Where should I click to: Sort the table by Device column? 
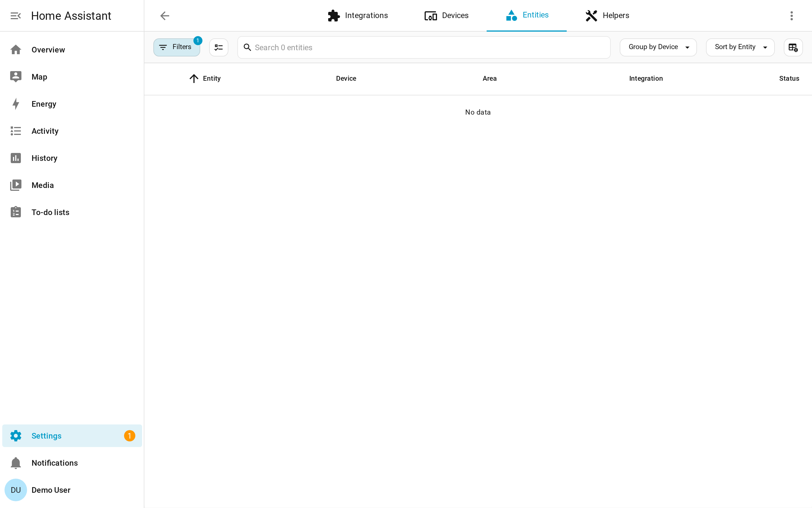tap(346, 78)
